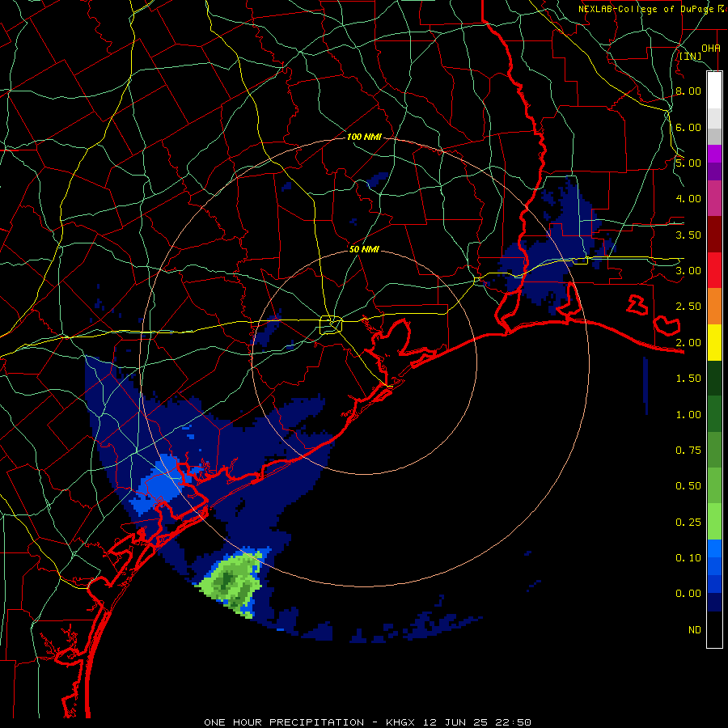Click the "2.50" scale label
This screenshot has height=728, width=728.
click(688, 307)
